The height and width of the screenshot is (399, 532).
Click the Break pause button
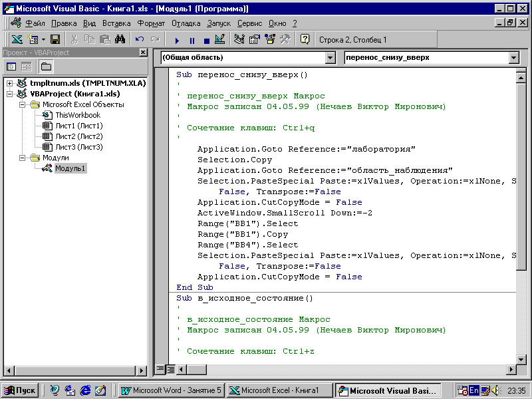(192, 41)
